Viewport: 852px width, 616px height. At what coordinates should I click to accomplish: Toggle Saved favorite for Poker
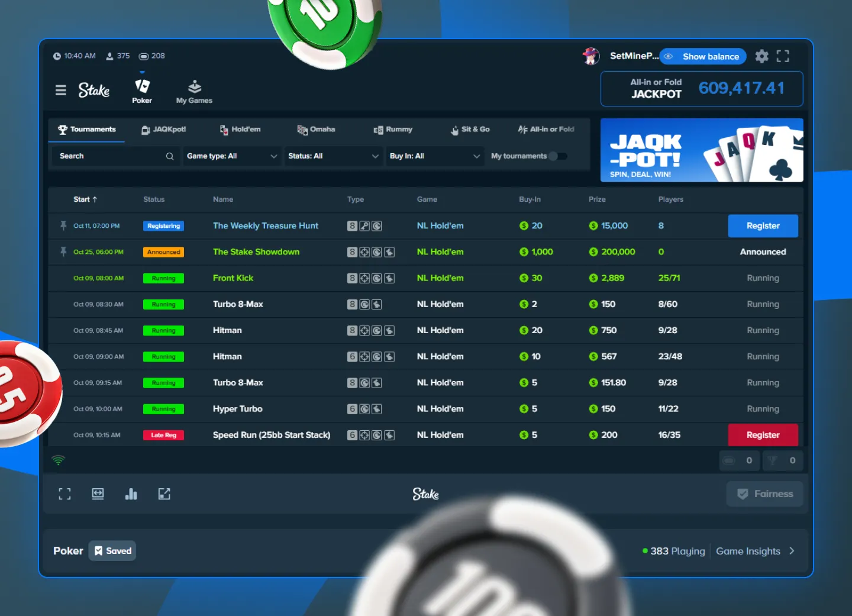[x=112, y=551]
